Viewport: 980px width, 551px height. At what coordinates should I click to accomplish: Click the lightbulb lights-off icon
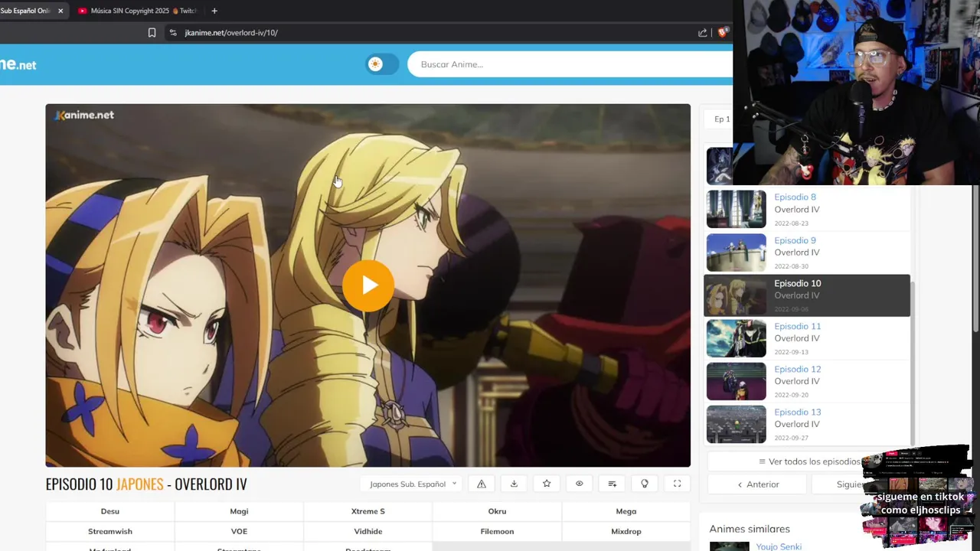tap(645, 484)
